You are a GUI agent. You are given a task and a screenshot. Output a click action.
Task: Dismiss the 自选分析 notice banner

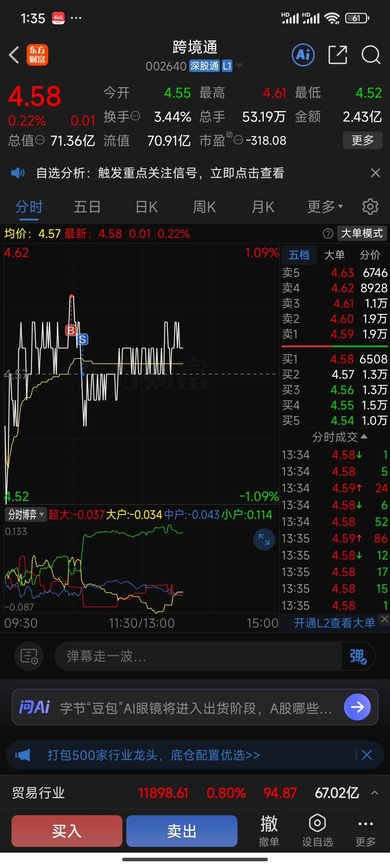(x=376, y=173)
